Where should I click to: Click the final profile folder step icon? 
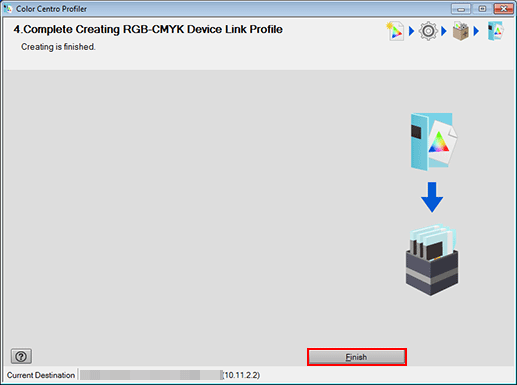coord(495,31)
